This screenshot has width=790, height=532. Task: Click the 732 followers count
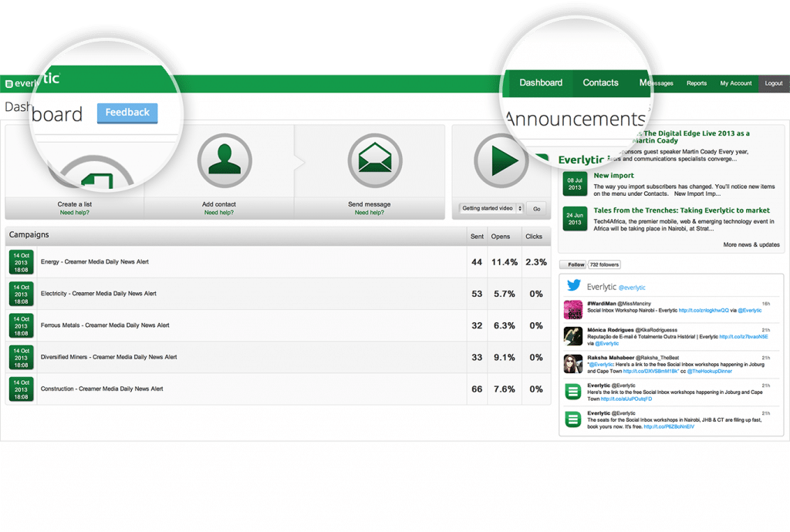point(604,264)
